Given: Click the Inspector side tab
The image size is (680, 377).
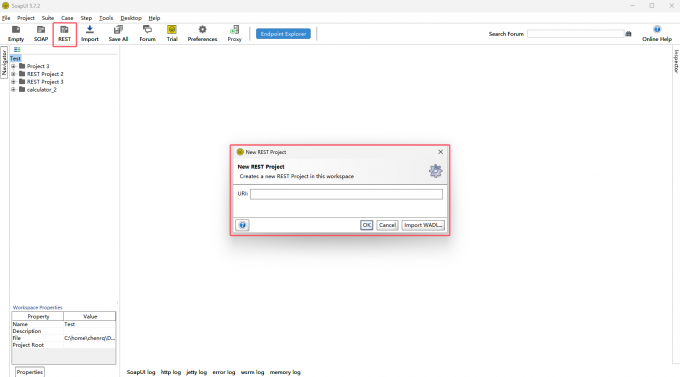Looking at the screenshot, I should (x=676, y=61).
